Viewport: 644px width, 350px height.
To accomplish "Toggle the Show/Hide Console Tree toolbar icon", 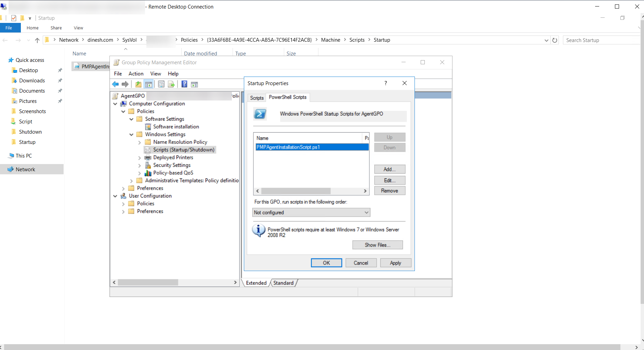I will 149,84.
